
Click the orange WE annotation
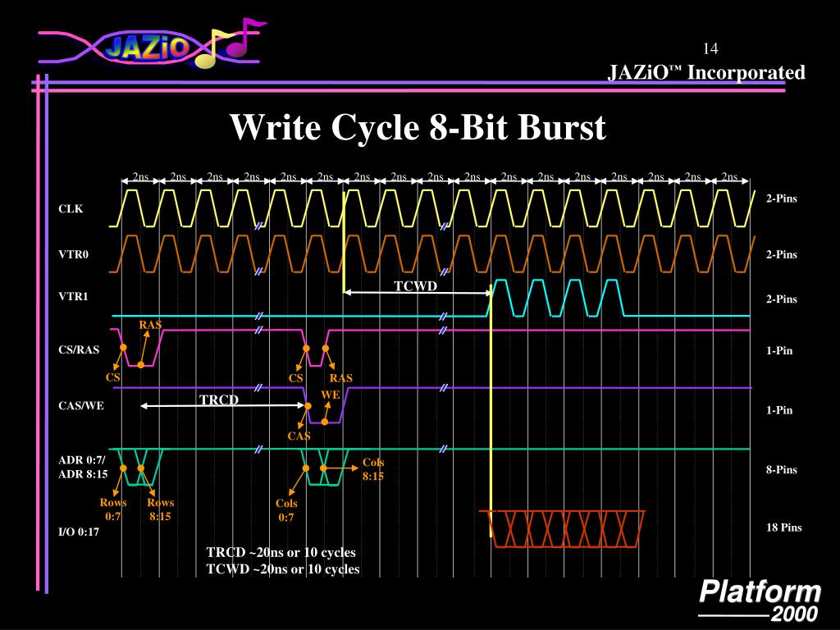click(x=331, y=395)
